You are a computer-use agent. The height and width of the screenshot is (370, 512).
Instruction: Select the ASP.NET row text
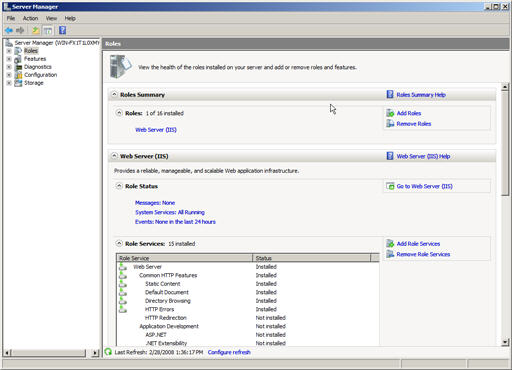156,335
